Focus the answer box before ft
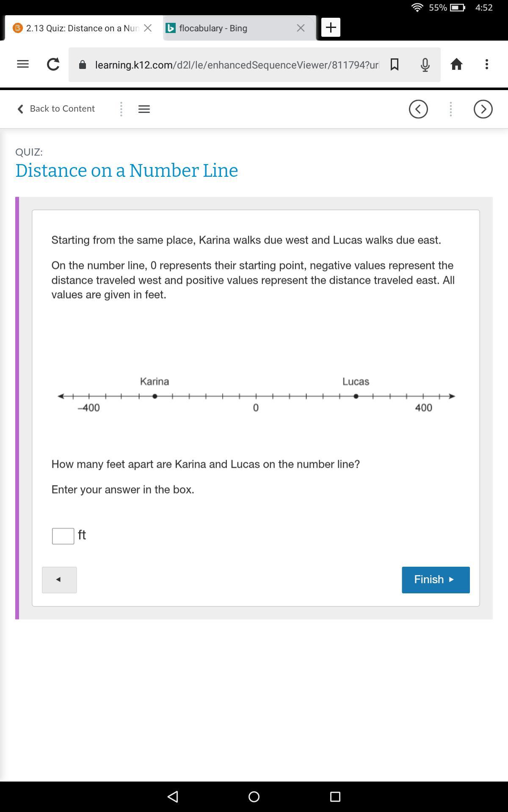Viewport: 508px width, 812px height. pos(63,536)
